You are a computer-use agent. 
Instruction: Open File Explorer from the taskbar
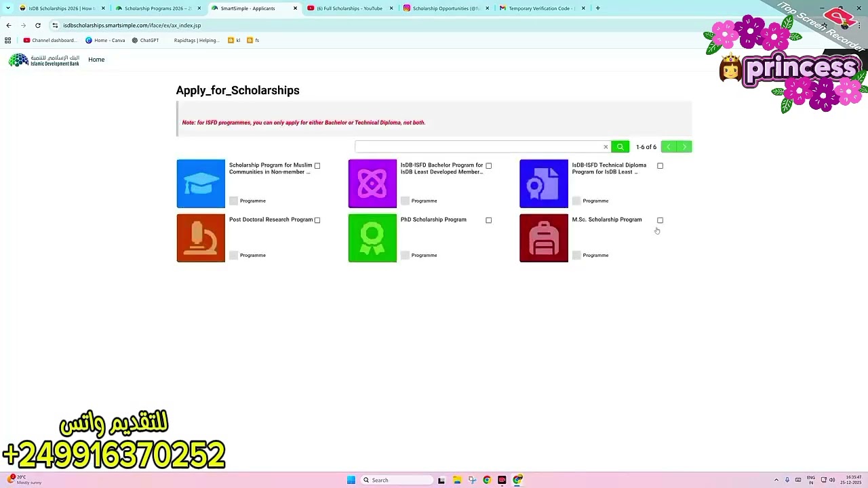pyautogui.click(x=457, y=480)
